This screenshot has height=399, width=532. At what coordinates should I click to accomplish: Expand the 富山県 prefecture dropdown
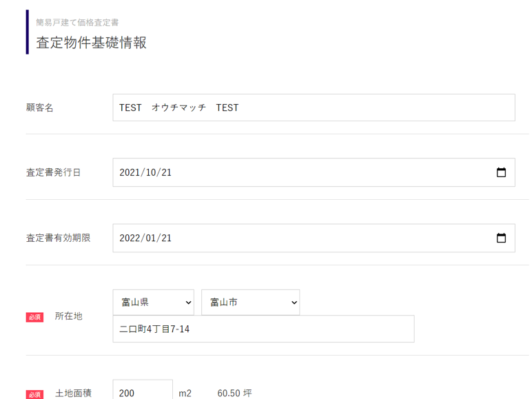click(x=153, y=303)
